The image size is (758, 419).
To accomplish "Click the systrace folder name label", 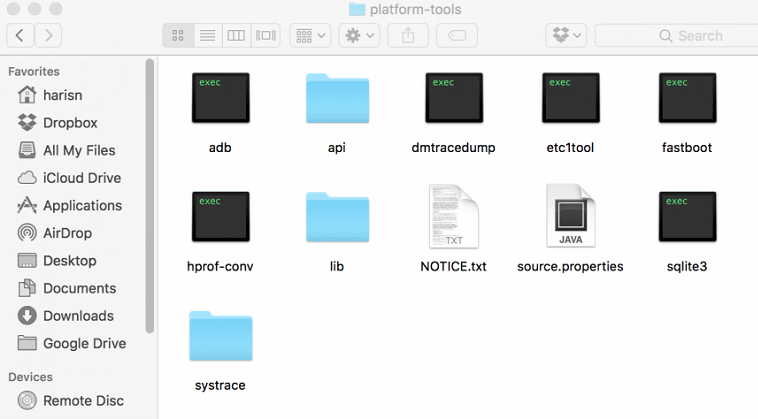I will [220, 385].
